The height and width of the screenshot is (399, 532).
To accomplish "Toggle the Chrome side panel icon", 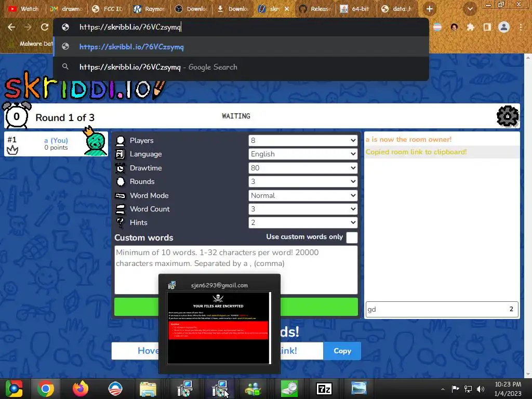I will 487,27.
